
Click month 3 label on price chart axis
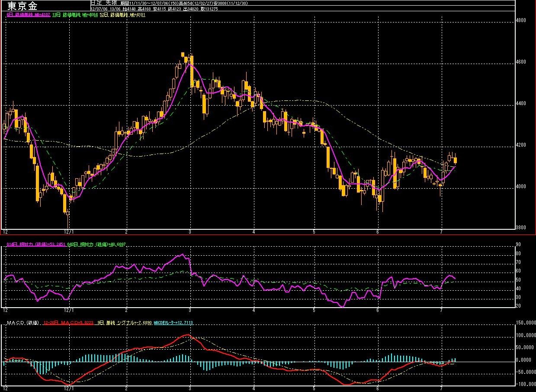(x=191, y=231)
